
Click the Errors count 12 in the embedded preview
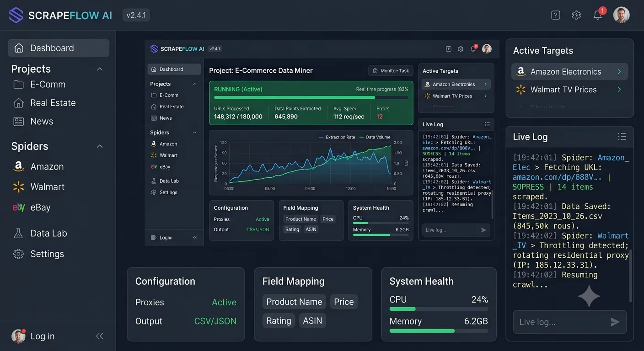[380, 117]
